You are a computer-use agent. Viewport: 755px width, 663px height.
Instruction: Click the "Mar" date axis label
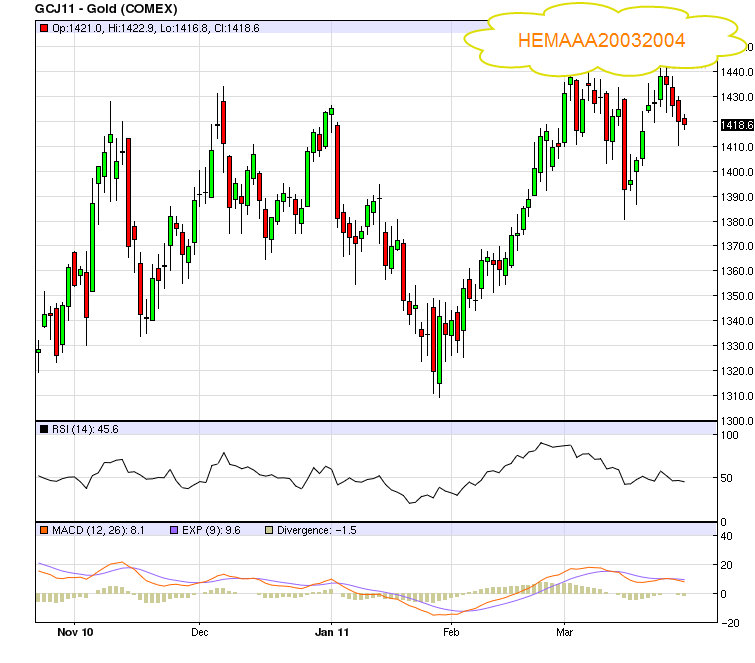564,632
